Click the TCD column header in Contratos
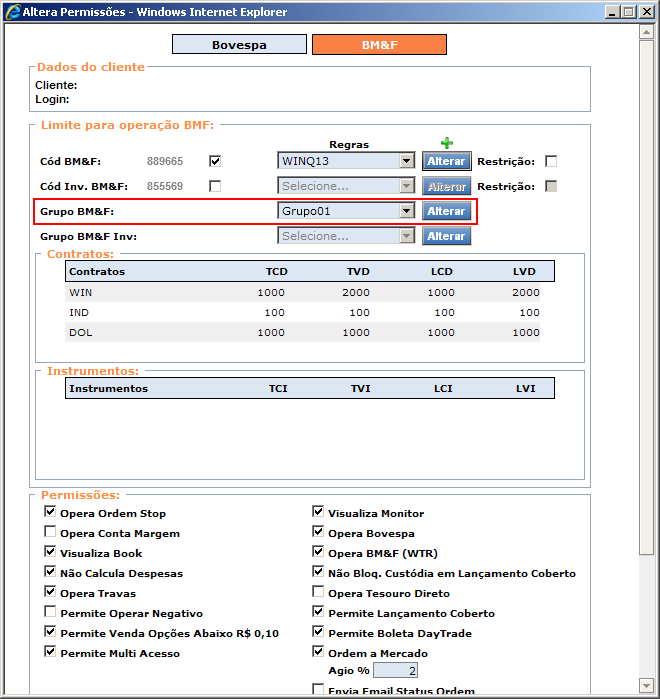660x699 pixels. point(276,271)
